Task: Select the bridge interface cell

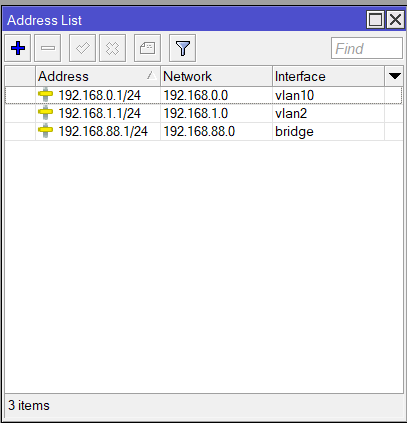Action: click(328, 131)
